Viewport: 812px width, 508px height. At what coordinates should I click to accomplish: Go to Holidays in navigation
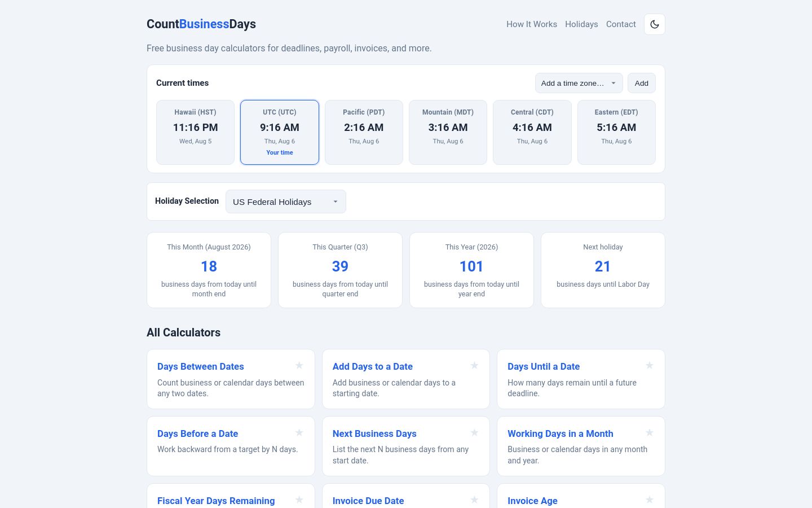coord(581,24)
